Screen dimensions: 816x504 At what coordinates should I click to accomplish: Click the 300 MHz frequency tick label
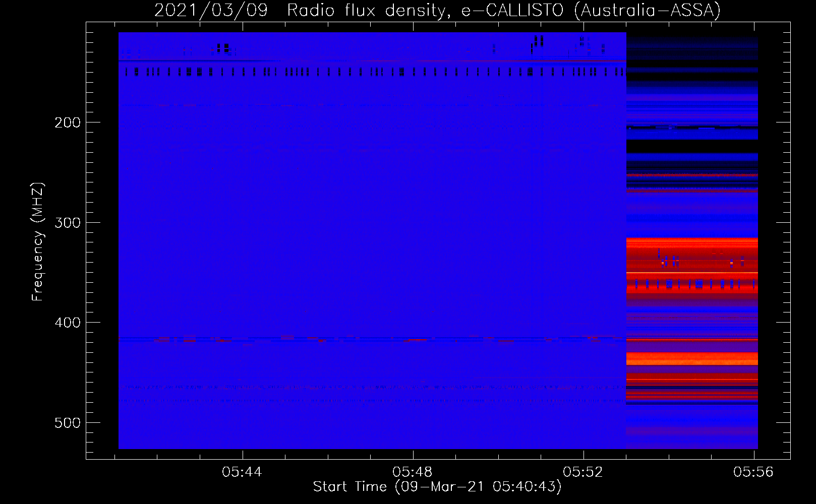[x=68, y=222]
